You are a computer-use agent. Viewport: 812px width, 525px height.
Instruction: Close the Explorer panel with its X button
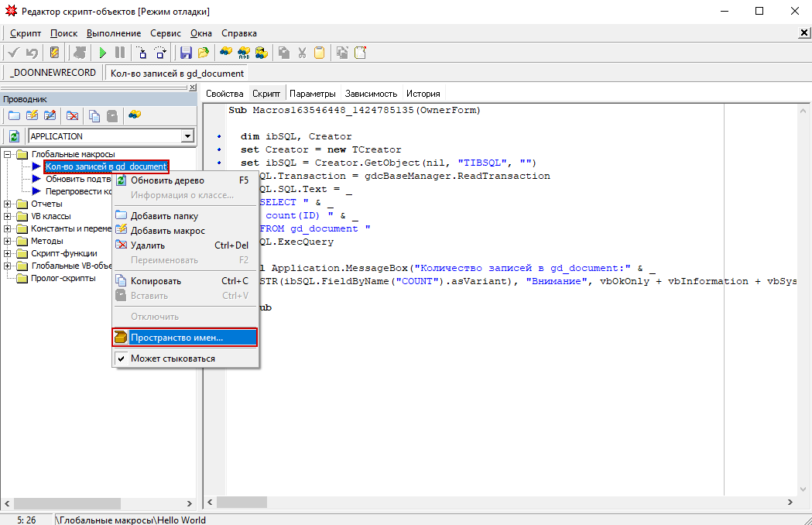(x=193, y=87)
